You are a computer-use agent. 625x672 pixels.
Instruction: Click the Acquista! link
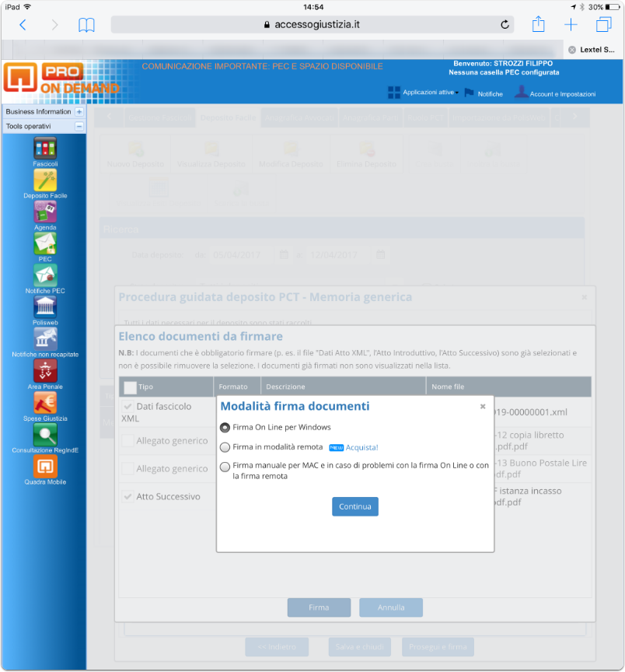pos(361,447)
